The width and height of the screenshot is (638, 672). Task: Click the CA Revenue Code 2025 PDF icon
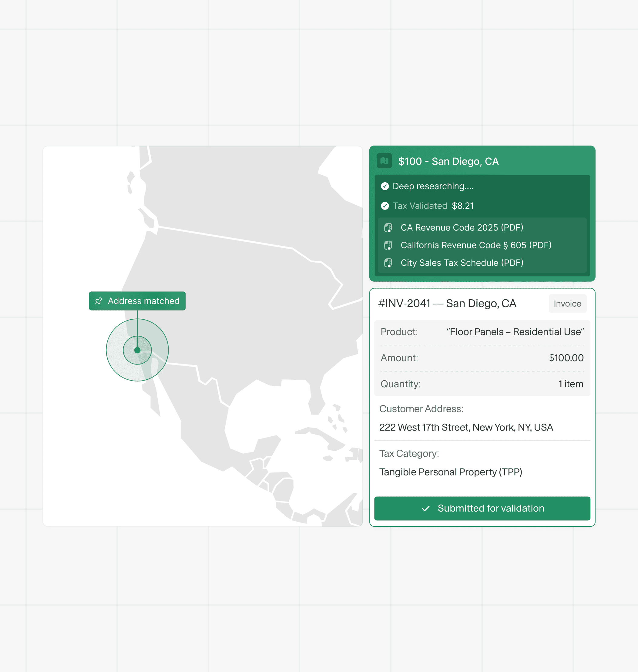point(388,227)
